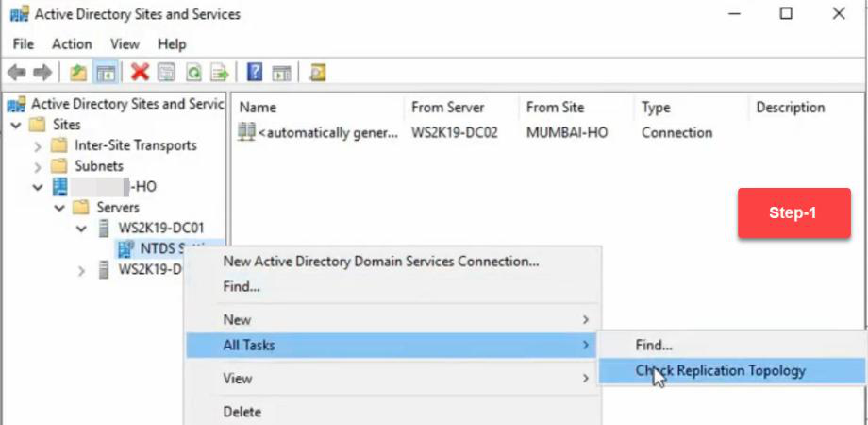The height and width of the screenshot is (425, 868).
Task: Click the Active Directory Sites and Services root icon
Action: pyautogui.click(x=18, y=104)
